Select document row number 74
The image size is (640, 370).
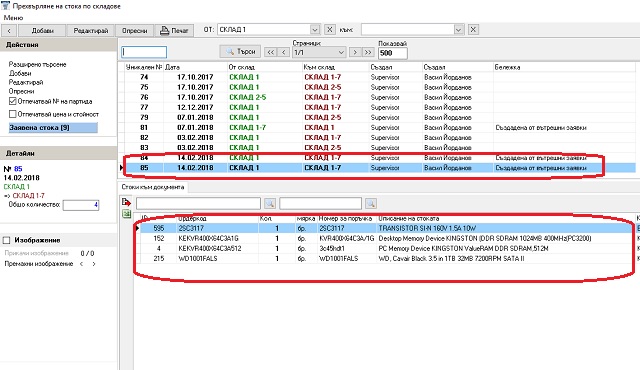point(380,77)
